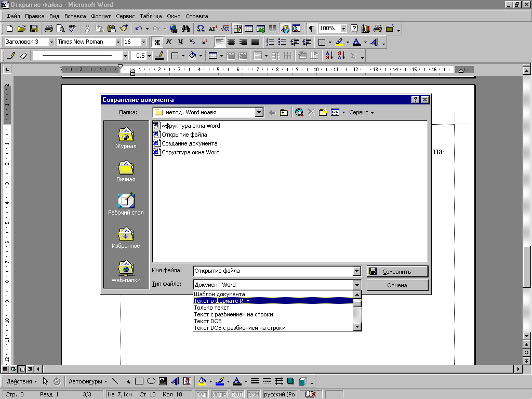Toggle Italic К formatting
This screenshot has width=532, height=399.
pyautogui.click(x=169, y=42)
